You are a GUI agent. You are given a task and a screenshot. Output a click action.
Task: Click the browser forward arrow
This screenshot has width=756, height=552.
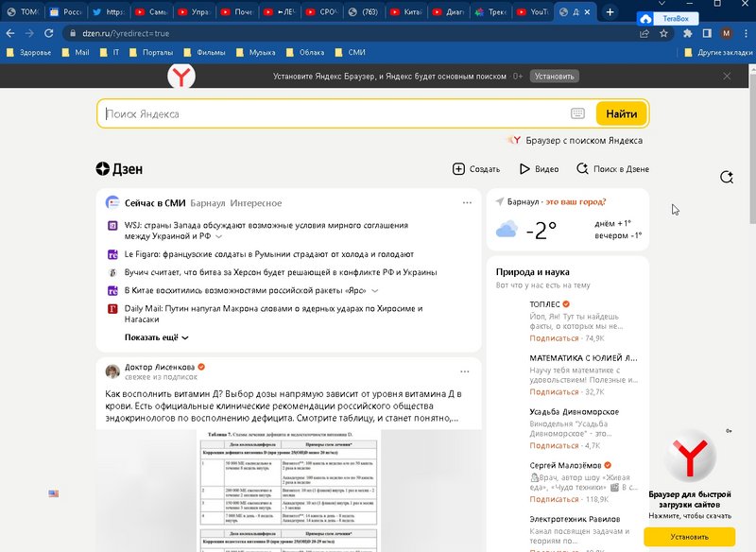click(x=29, y=33)
